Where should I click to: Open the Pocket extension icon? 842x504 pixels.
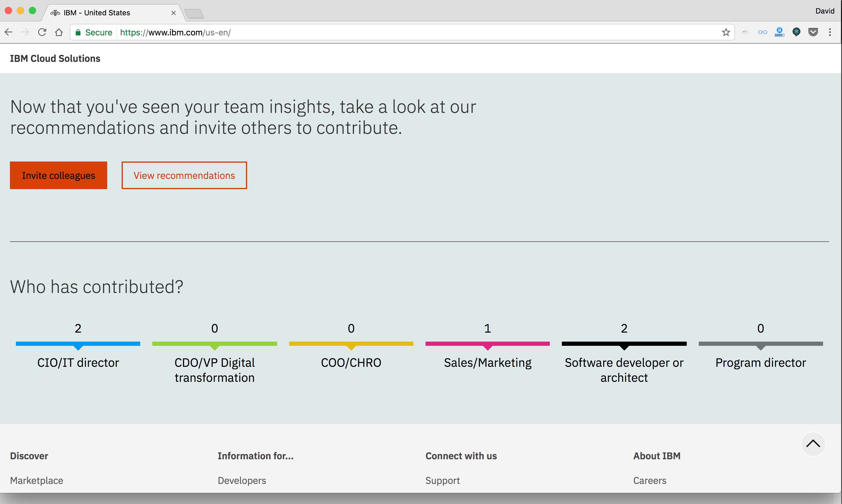pos(813,32)
